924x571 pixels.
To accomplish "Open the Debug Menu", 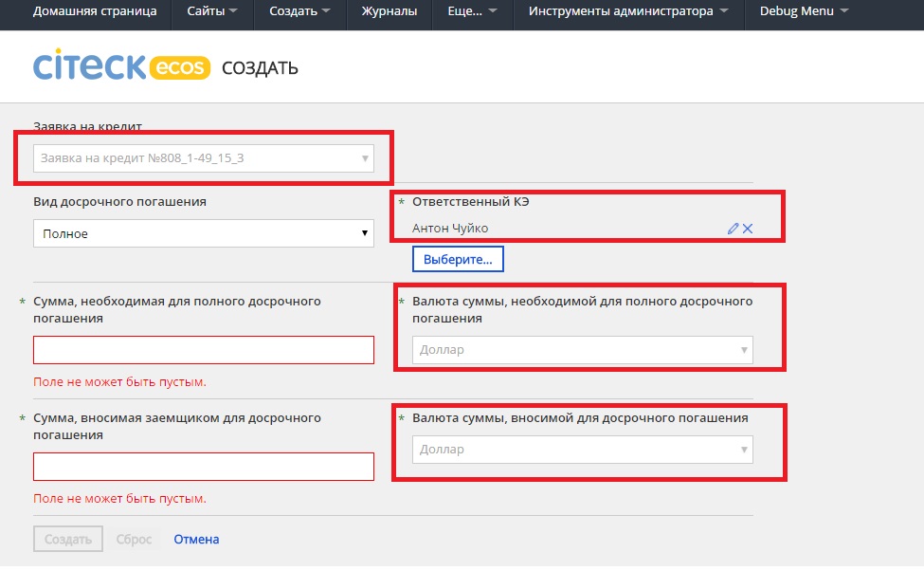I will [x=803, y=11].
